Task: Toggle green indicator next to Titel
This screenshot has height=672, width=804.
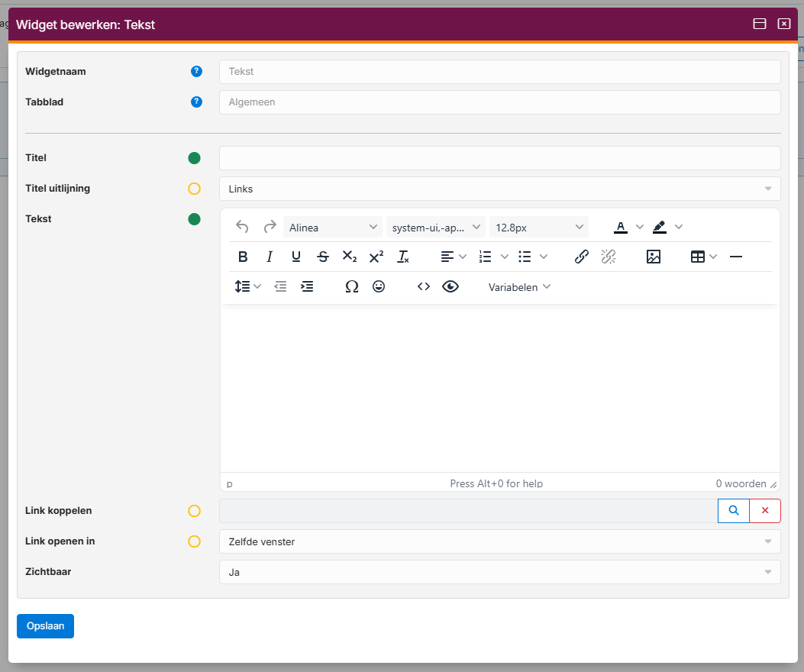Action: (x=195, y=158)
